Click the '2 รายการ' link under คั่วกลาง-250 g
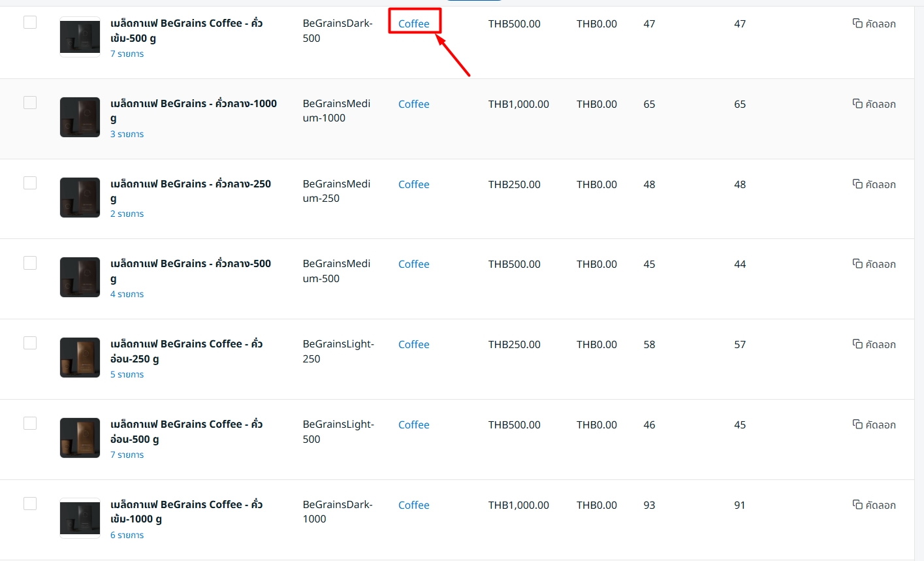 coord(127,214)
